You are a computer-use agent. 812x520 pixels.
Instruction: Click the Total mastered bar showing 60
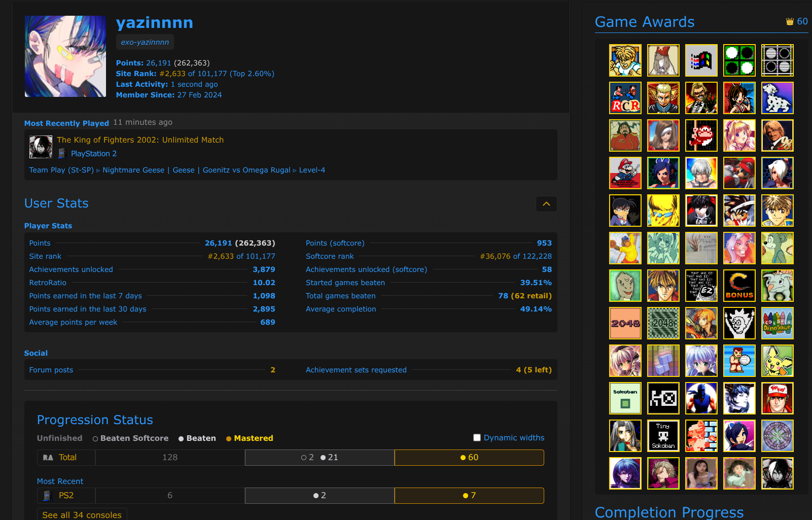(x=469, y=458)
